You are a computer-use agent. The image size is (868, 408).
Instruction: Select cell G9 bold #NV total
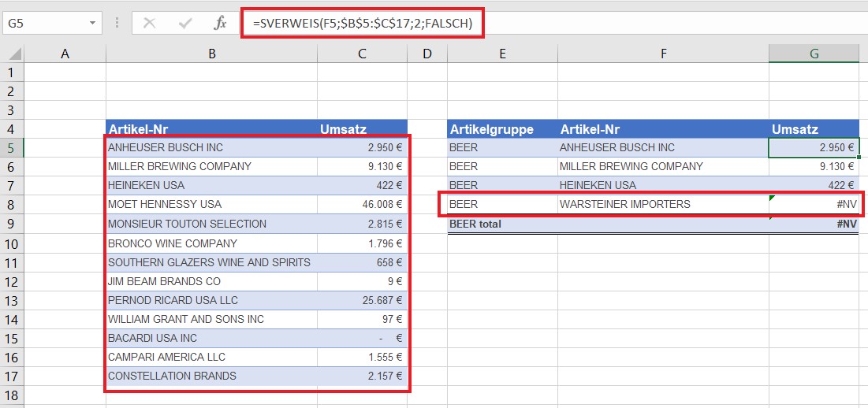(x=814, y=224)
